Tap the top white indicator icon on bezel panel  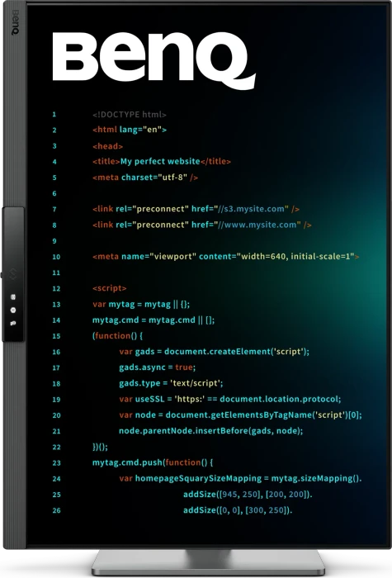point(13,296)
